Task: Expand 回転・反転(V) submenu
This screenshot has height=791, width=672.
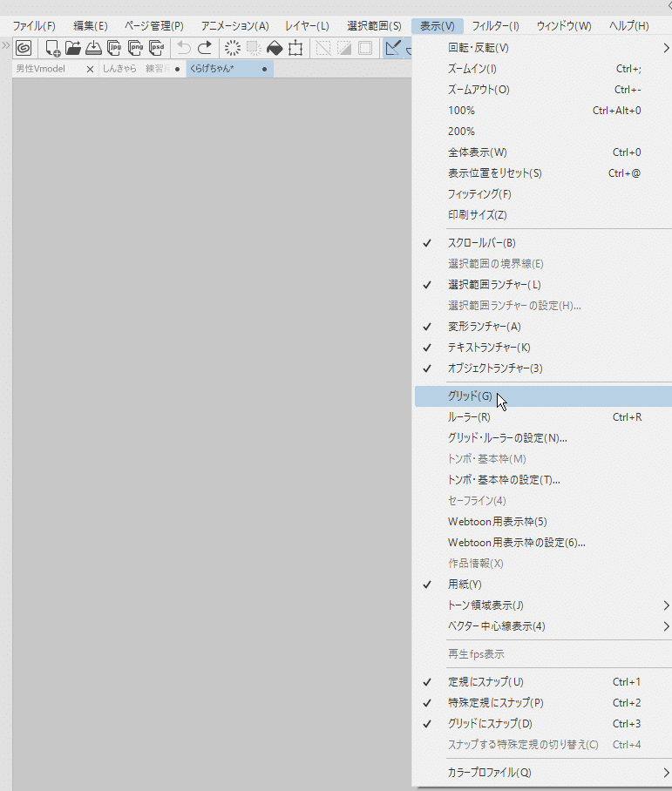Action: [543, 48]
